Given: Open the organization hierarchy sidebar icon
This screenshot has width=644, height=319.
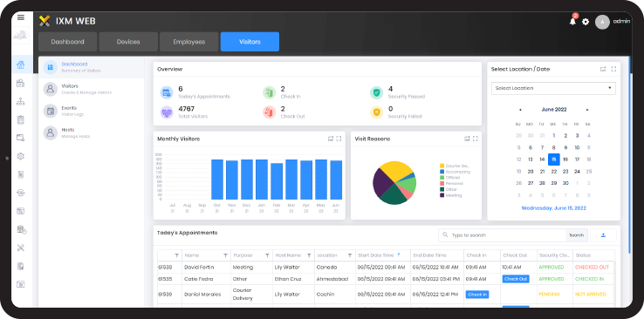Looking at the screenshot, I should coord(21,102).
